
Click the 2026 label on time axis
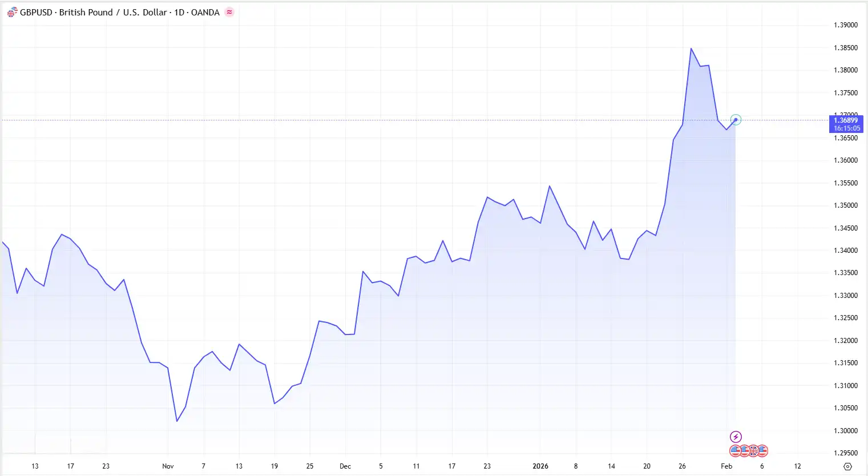pyautogui.click(x=540, y=466)
